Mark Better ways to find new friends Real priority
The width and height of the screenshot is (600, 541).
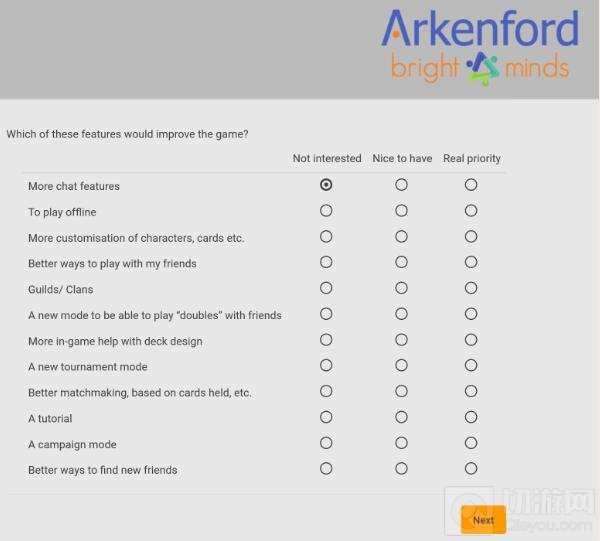471,469
